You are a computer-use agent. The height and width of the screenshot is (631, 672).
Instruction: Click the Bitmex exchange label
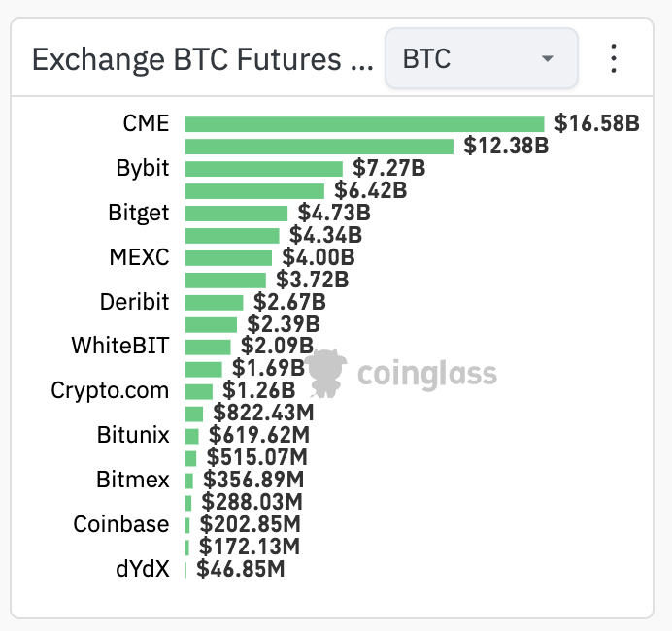pyautogui.click(x=133, y=480)
